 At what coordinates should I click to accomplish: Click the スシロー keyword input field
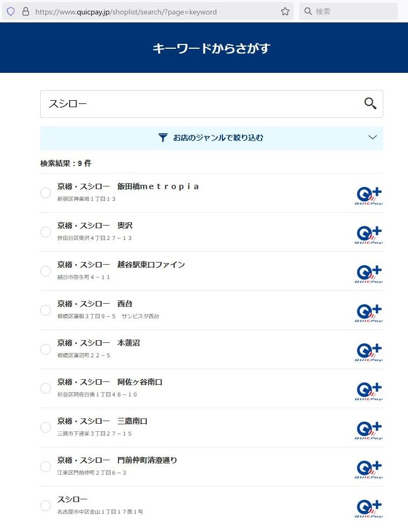[x=211, y=104]
